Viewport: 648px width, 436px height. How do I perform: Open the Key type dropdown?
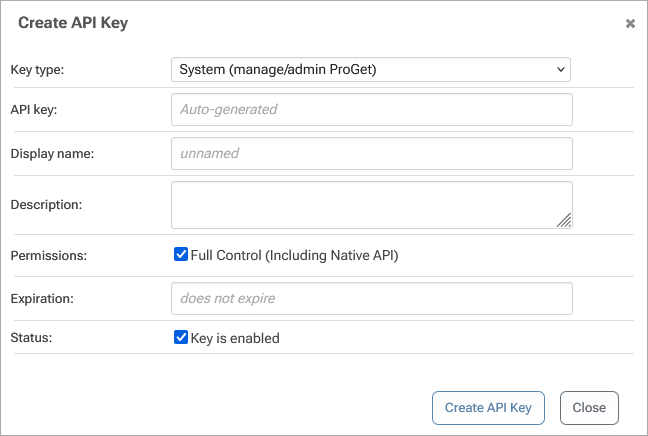[370, 69]
